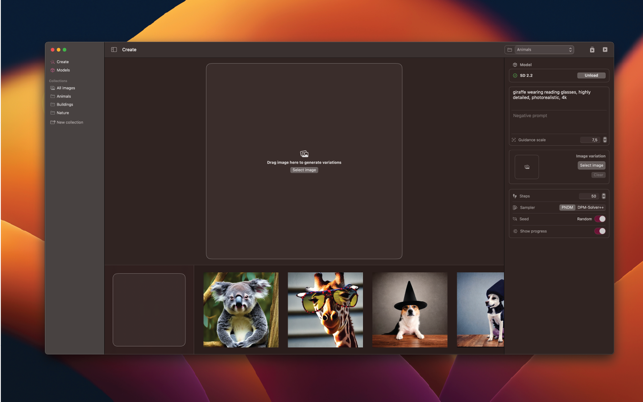The image size is (643, 402).
Task: Open the Models section in the sidebar
Action: tap(60, 70)
